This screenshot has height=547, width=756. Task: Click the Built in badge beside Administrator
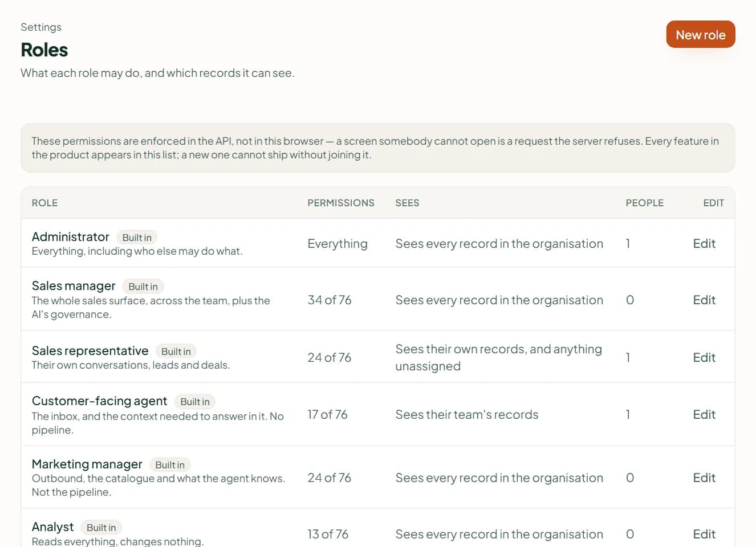point(137,238)
